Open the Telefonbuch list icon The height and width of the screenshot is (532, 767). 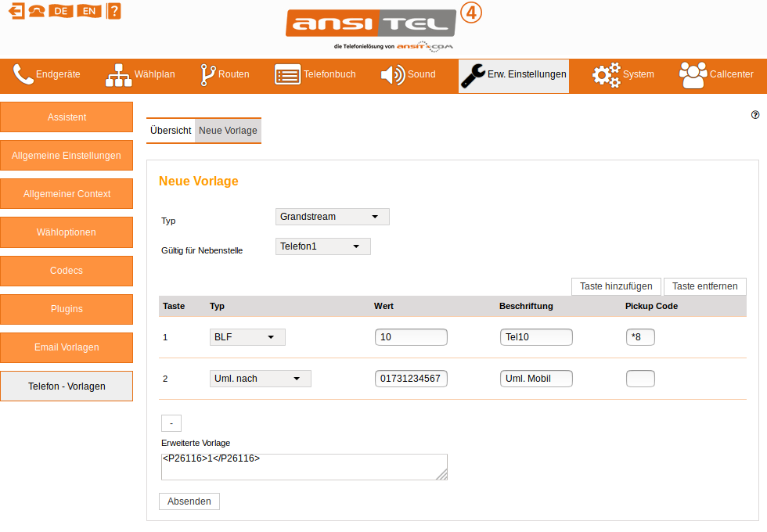click(x=287, y=74)
